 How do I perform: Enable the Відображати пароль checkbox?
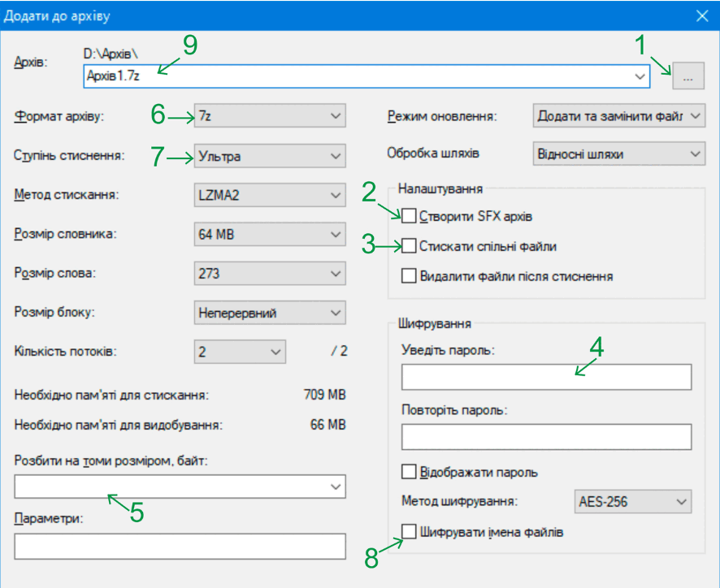pos(409,472)
